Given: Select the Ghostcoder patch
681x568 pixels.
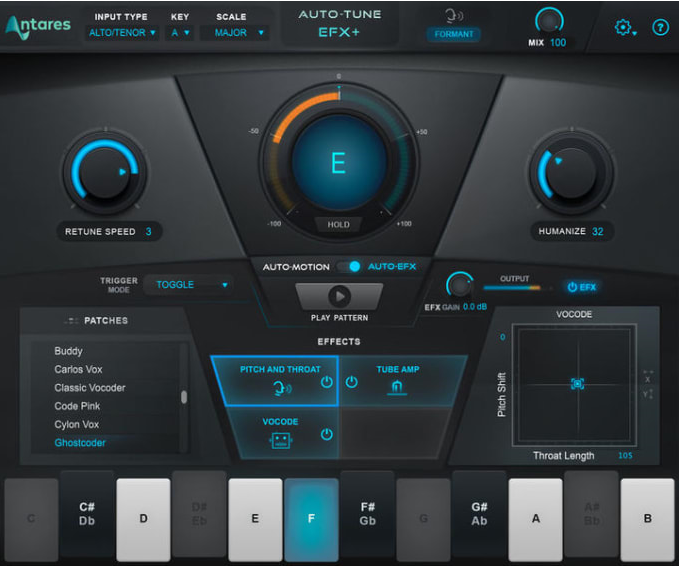Looking at the screenshot, I should tap(80, 443).
